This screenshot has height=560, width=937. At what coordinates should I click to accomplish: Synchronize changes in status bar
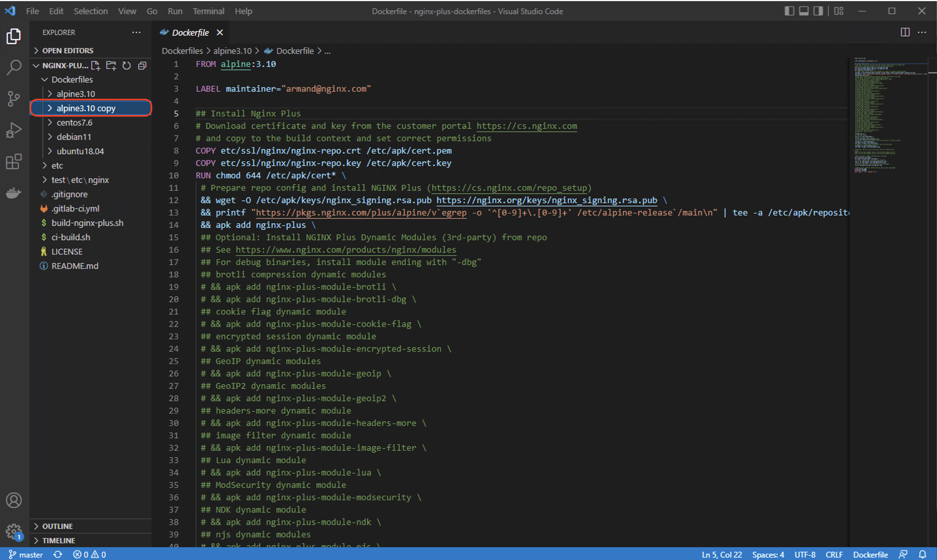point(58,554)
